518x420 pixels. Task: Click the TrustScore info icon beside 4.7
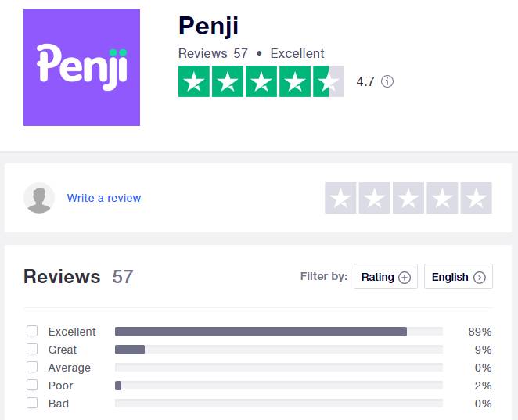pyautogui.click(x=387, y=81)
